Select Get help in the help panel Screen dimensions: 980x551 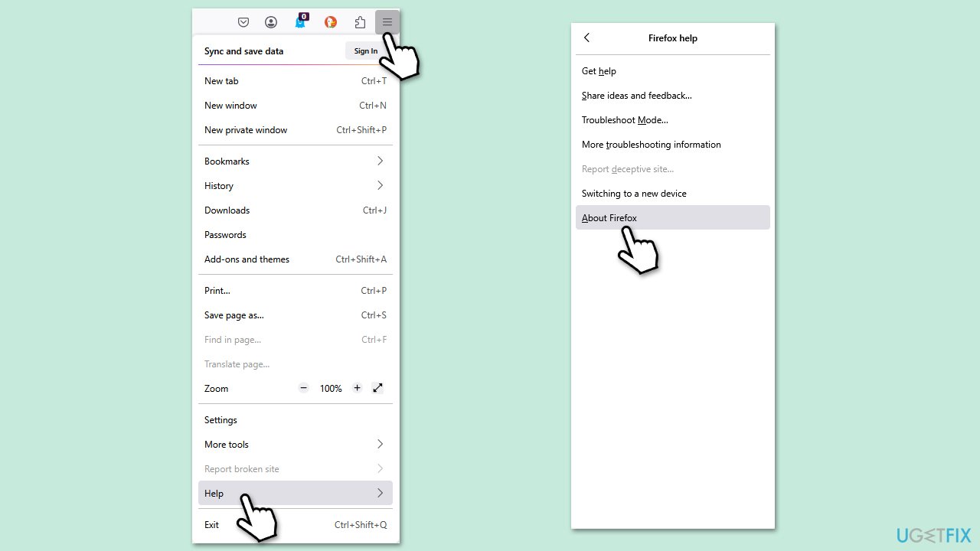pos(599,70)
